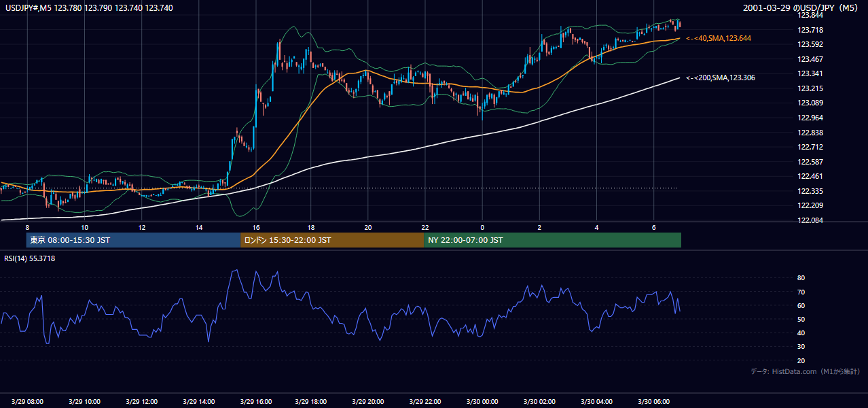The image size is (868, 408).
Task: Select the 40 SMA label 123.644
Action: (x=719, y=39)
